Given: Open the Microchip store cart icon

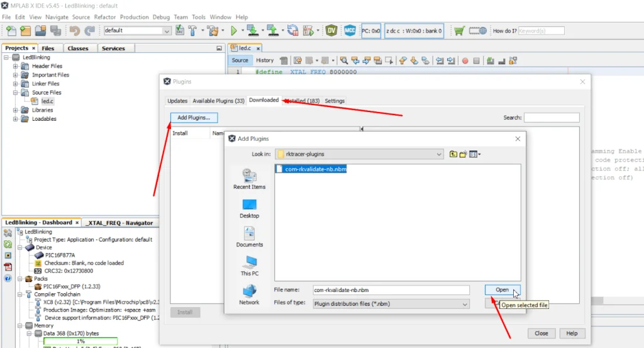Looking at the screenshot, I should click(459, 30).
